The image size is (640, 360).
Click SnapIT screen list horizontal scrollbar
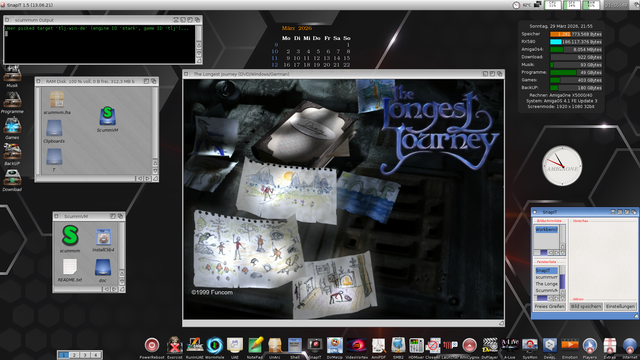[x=541, y=253]
